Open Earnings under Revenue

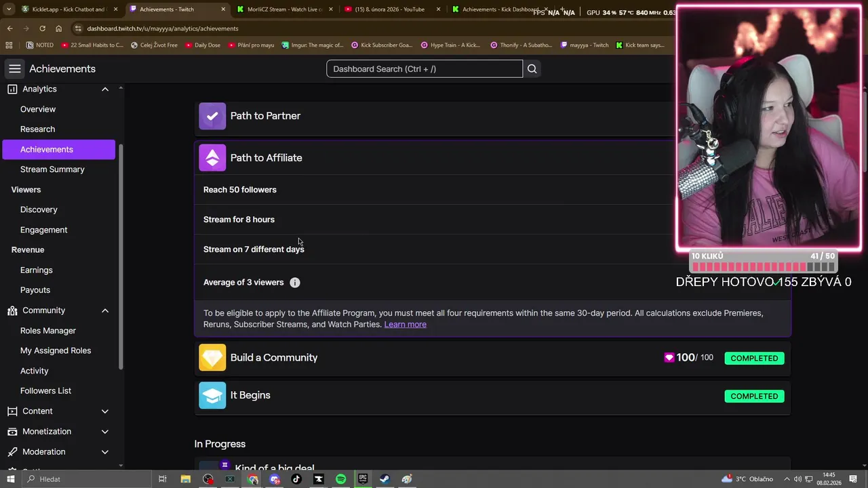click(36, 270)
